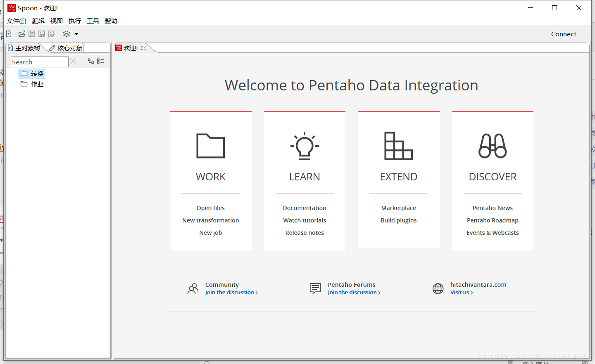Click Community Join the discussion link
The width and height of the screenshot is (595, 364).
[x=231, y=293]
